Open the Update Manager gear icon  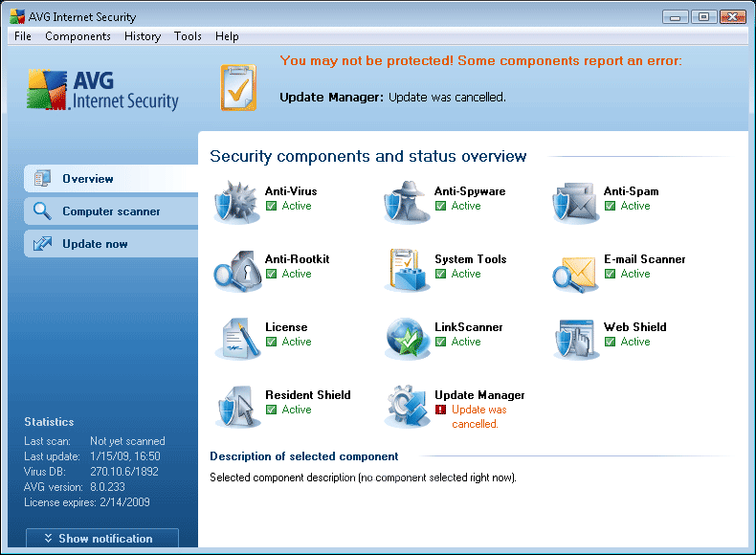tap(407, 406)
